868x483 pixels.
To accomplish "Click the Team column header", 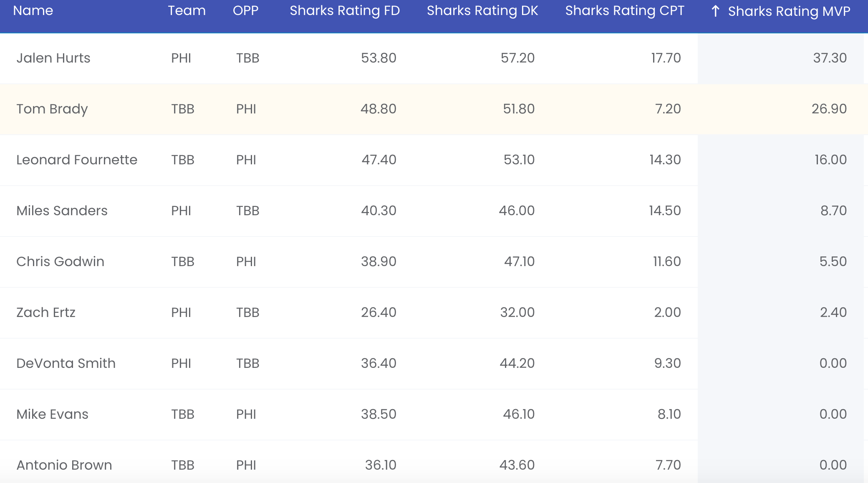I will 187,11.
